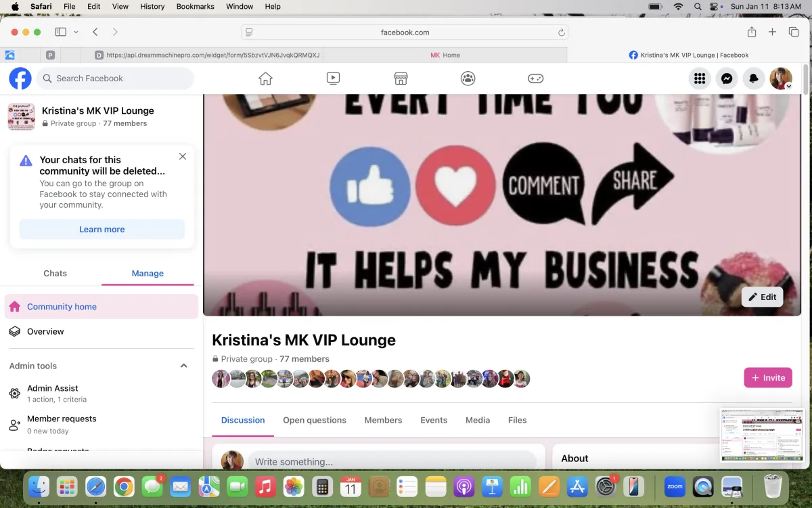Screen dimensions: 812x508
Task: Reload the page in Safari
Action: pyautogui.click(x=561, y=32)
